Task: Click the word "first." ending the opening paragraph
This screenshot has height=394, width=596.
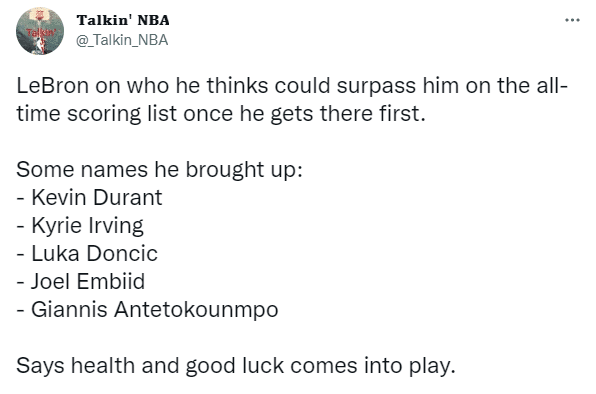Action: point(402,114)
